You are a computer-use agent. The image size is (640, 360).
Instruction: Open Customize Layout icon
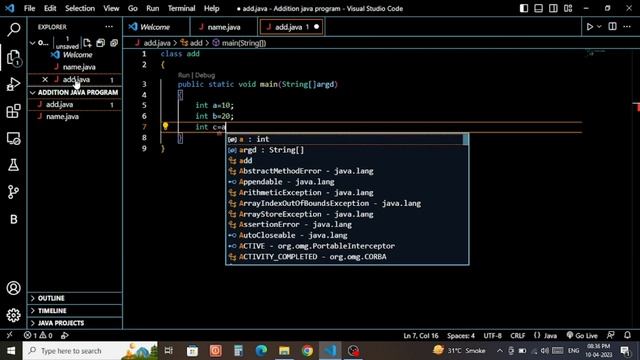click(568, 8)
